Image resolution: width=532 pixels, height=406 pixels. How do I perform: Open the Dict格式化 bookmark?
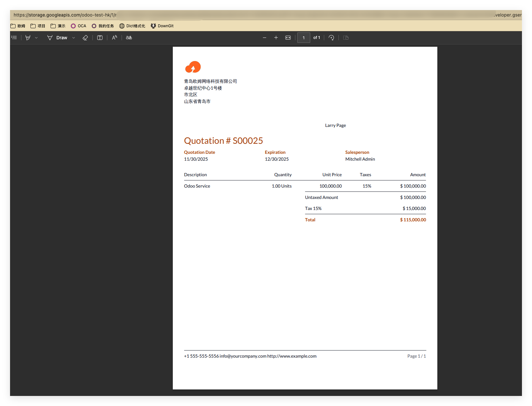click(x=132, y=26)
